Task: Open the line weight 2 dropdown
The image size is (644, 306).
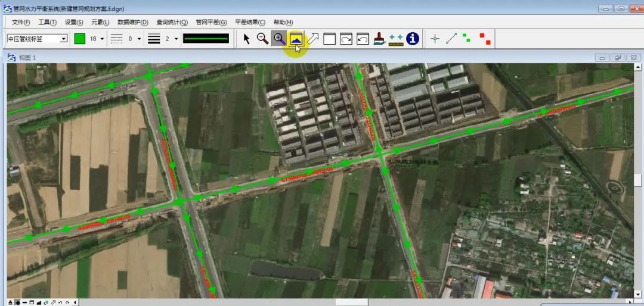Action: point(177,39)
